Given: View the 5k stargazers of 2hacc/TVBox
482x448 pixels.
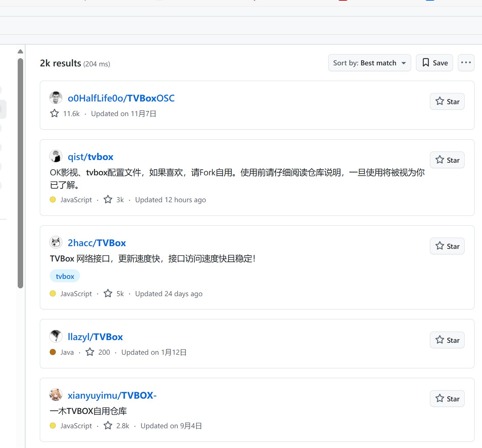Looking at the screenshot, I should tap(114, 293).
